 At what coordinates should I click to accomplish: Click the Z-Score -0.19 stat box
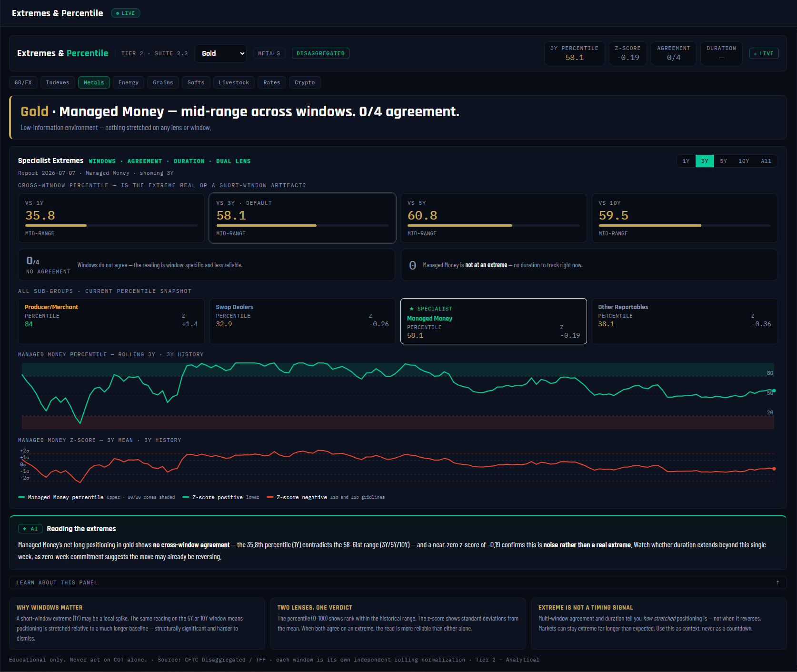click(628, 53)
